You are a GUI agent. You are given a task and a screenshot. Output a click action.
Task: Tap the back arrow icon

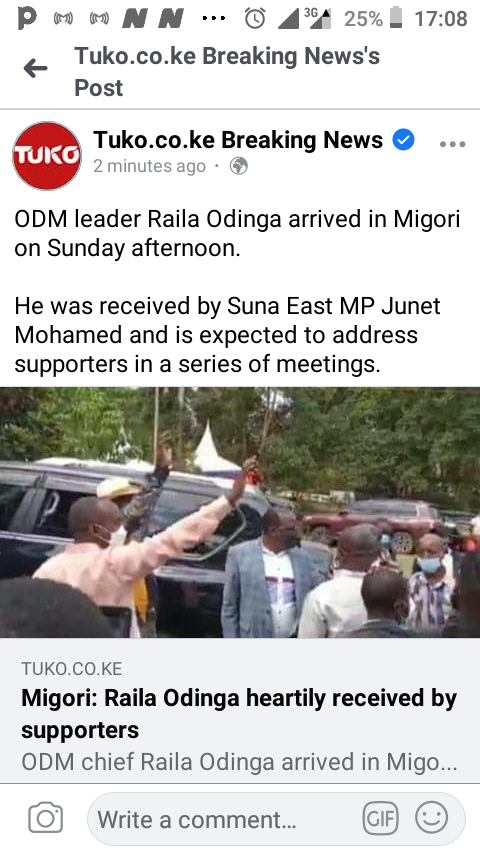tap(35, 69)
